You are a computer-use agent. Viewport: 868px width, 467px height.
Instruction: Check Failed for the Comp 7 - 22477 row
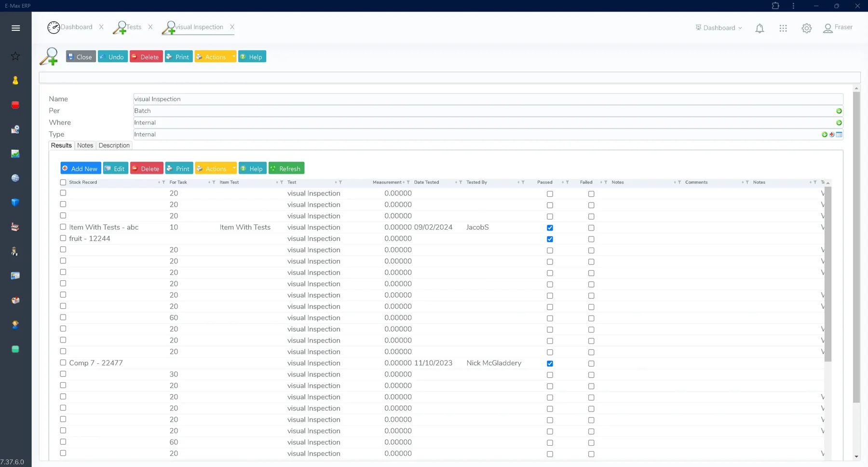point(591,364)
